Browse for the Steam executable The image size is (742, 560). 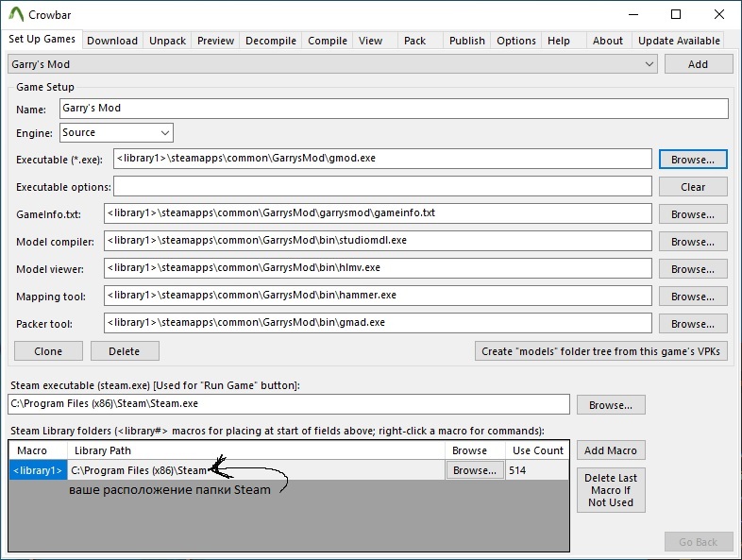click(611, 405)
